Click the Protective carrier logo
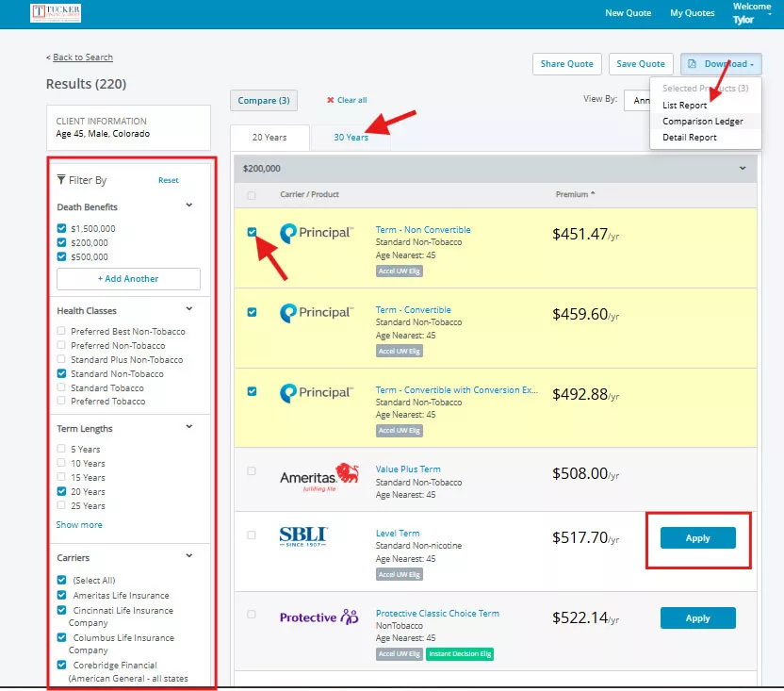 tap(318, 617)
